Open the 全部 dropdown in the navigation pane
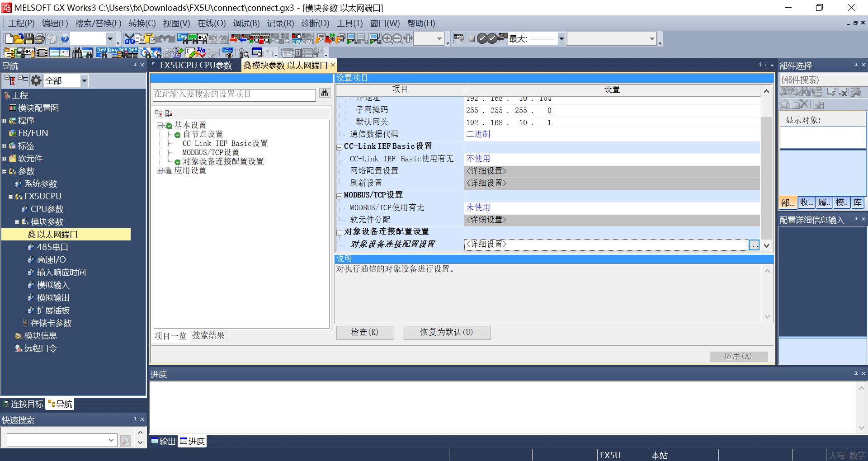868x461 pixels. coord(84,80)
